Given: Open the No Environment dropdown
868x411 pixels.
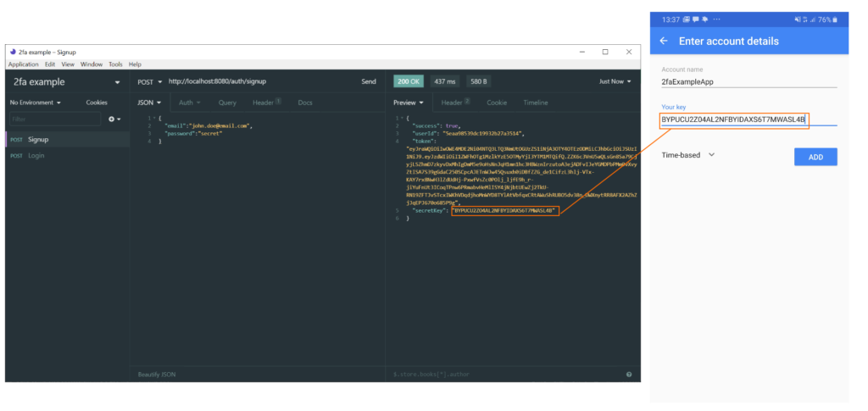Looking at the screenshot, I should coord(36,103).
